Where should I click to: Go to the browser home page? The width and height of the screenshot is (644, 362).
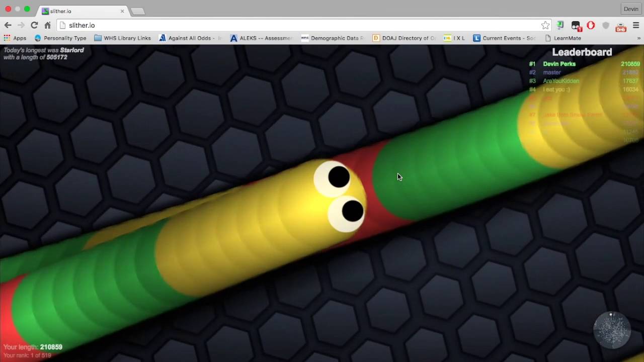pos(47,25)
